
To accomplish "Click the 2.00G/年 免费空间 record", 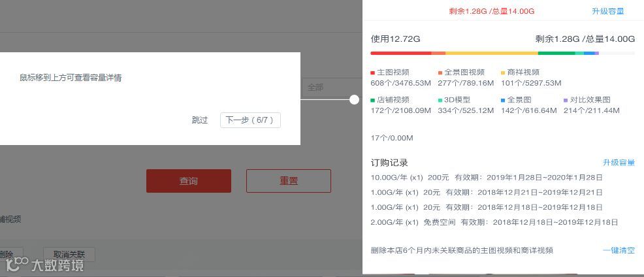I will pyautogui.click(x=494, y=222).
